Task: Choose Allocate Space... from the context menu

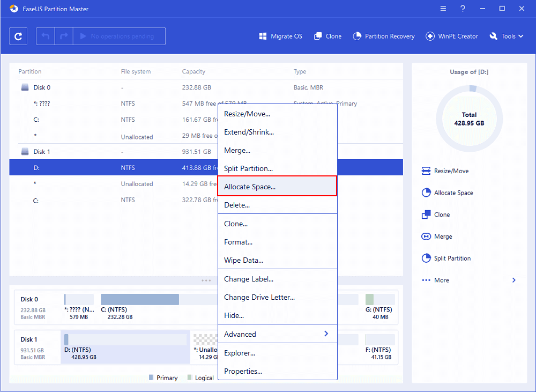Action: coord(277,186)
